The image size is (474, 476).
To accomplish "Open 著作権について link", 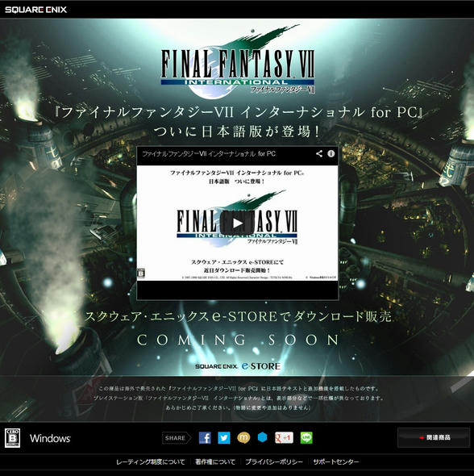I will [215, 461].
